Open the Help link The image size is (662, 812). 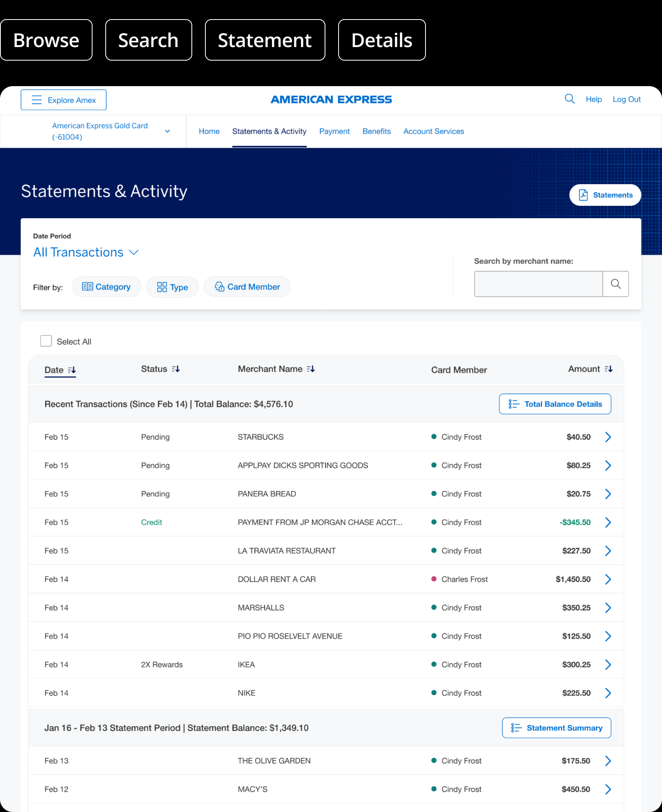click(x=593, y=99)
